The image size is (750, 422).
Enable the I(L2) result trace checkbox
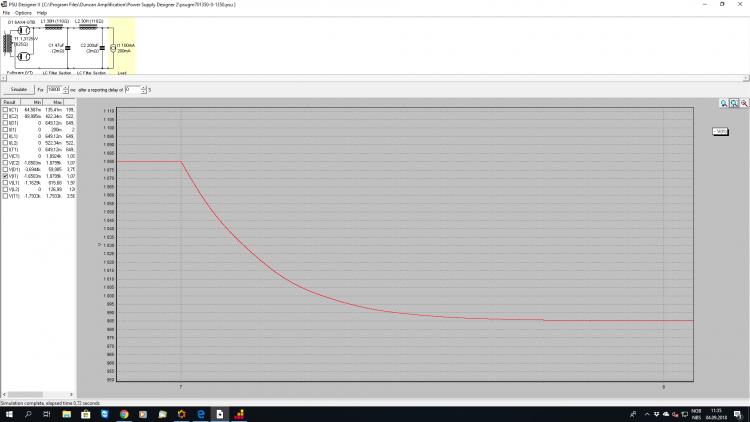point(5,143)
